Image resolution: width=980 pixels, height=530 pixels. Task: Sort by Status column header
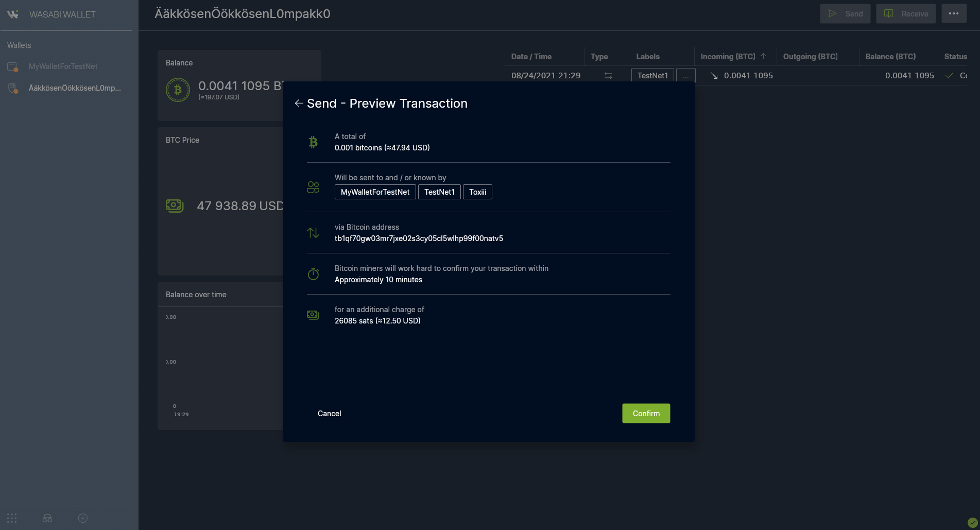point(956,57)
